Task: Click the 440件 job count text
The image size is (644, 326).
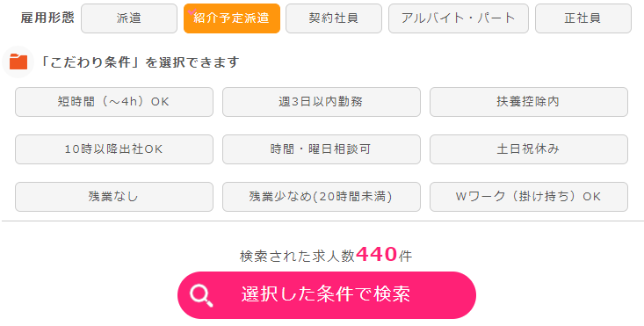Action: coord(384,255)
